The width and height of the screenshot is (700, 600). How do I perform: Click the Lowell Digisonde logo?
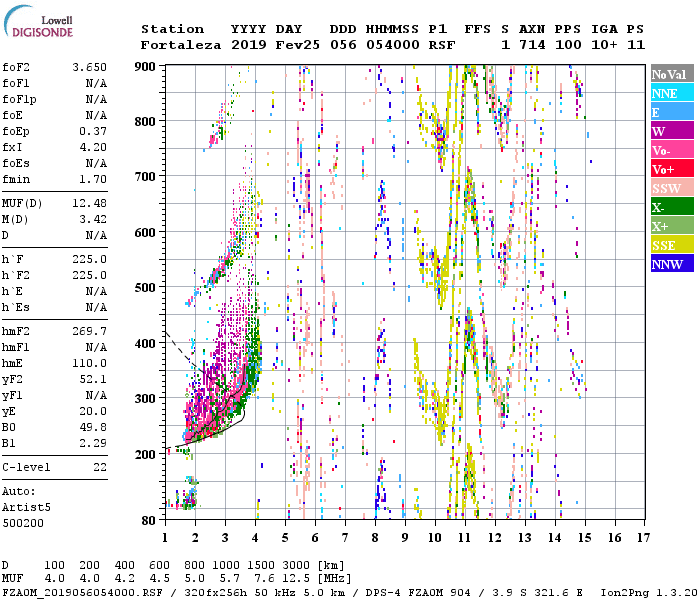[38, 22]
